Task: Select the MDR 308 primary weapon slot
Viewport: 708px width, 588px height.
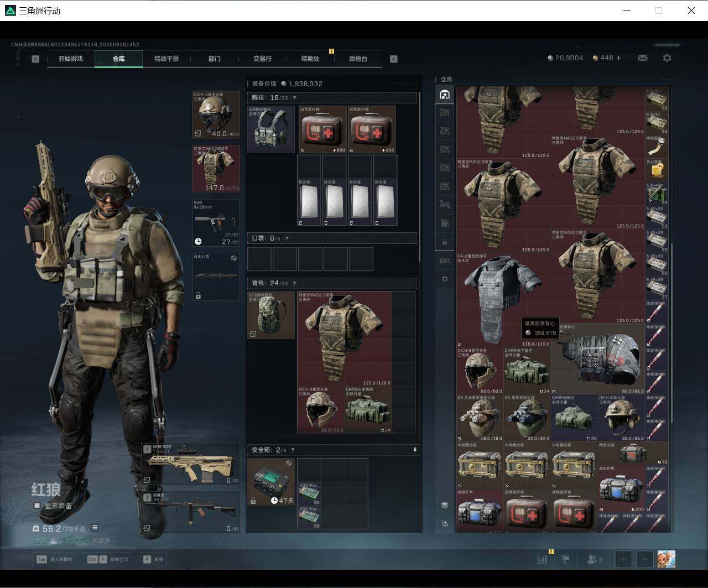Action: click(x=191, y=464)
